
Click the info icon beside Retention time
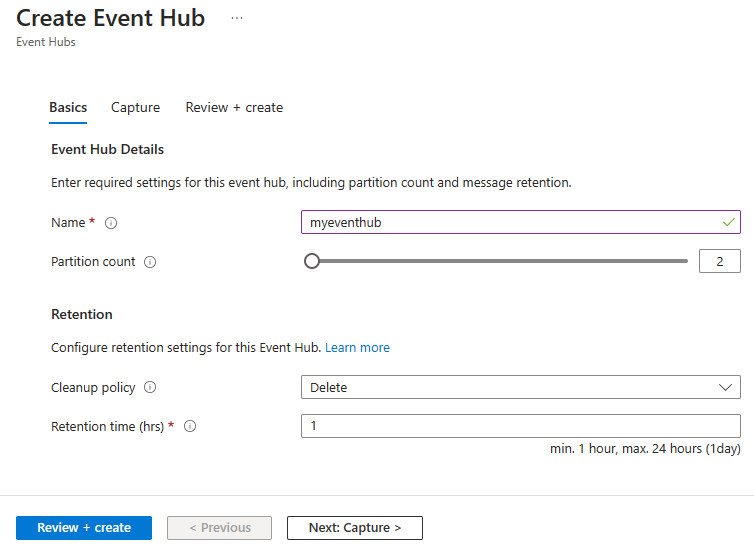coord(190,427)
